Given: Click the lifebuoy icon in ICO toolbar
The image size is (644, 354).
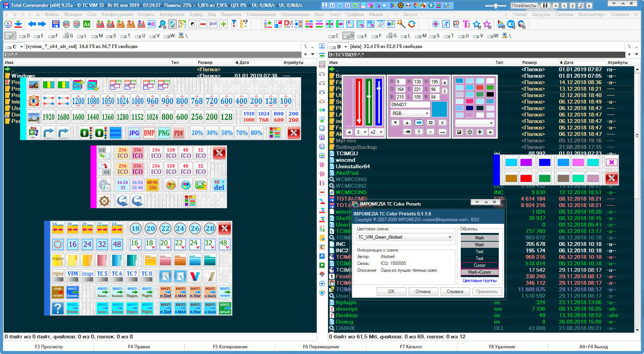Looking at the screenshot, I should pyautogui.click(x=104, y=201).
